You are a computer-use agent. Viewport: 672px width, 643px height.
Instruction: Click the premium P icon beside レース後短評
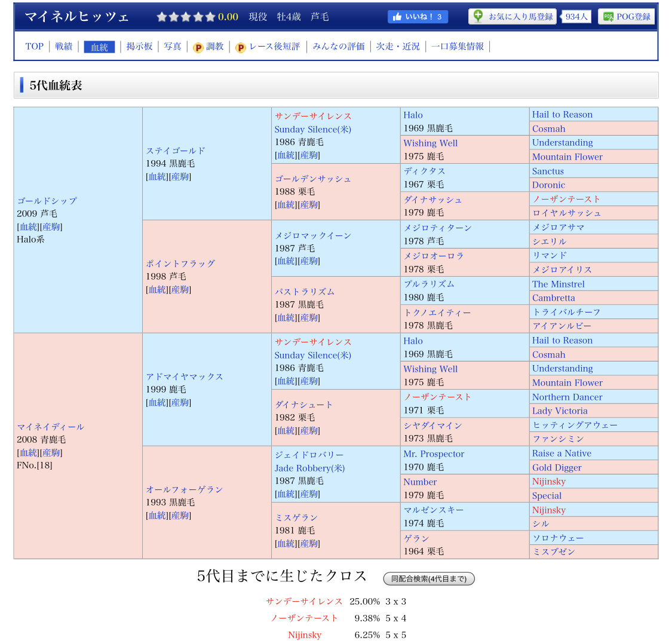[x=241, y=47]
